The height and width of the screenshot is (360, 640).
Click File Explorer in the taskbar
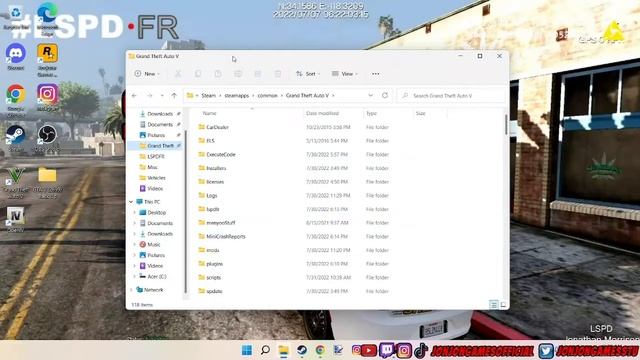[283, 350]
